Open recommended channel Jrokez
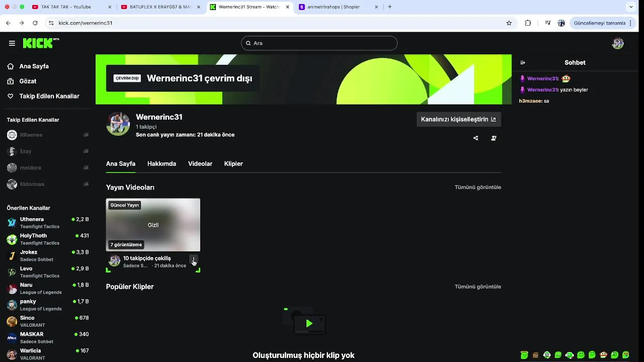 click(48, 255)
